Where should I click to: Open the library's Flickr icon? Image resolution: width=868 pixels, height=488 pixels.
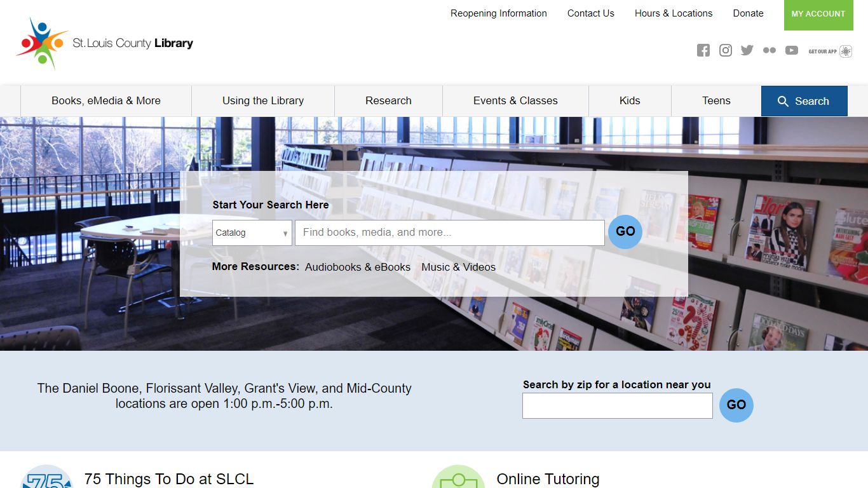[x=770, y=51]
